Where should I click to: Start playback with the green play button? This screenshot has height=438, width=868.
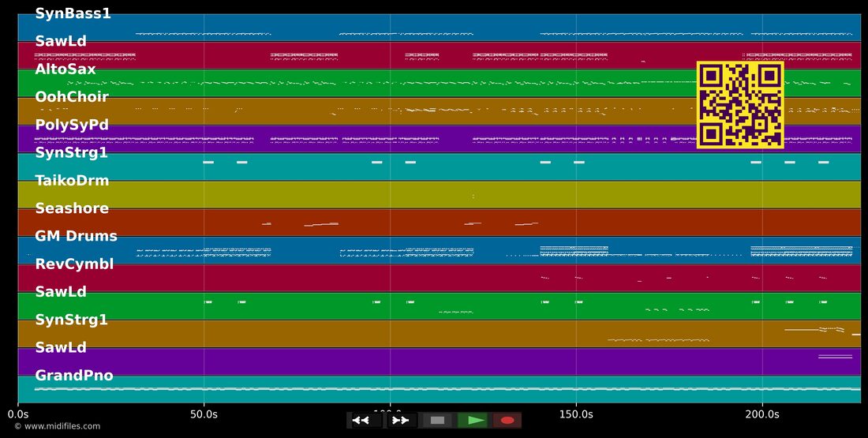[x=473, y=421]
